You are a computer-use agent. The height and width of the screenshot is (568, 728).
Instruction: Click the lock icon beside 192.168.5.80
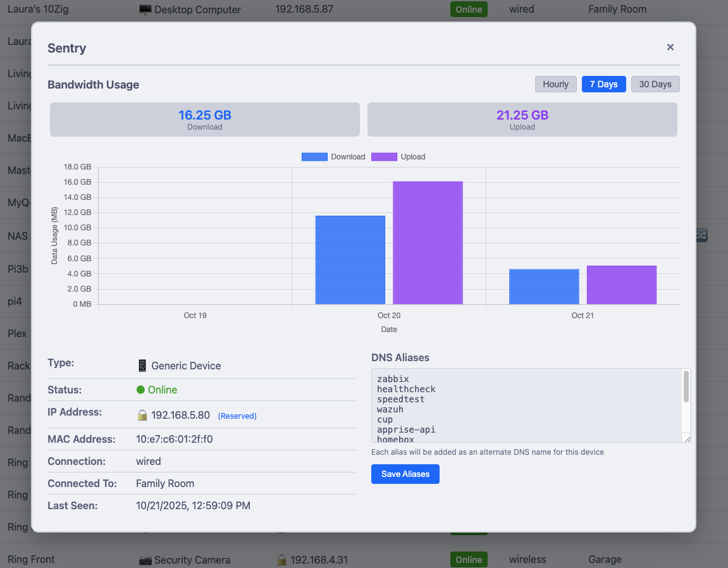pos(142,416)
